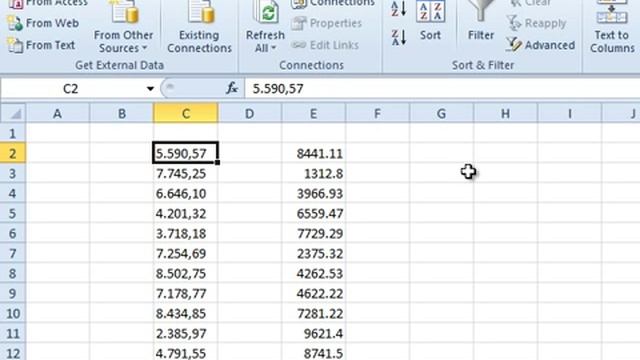Select column H header
The width and height of the screenshot is (640, 360).
coord(505,113)
